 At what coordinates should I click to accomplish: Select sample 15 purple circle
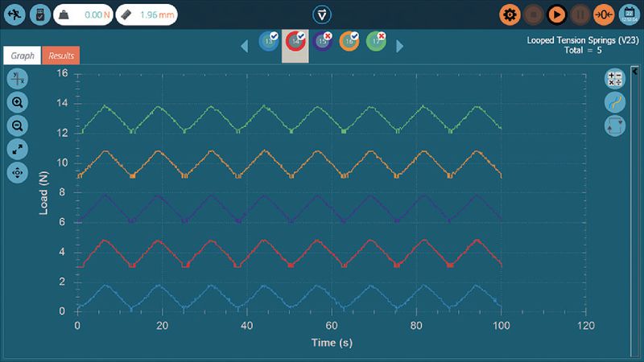coord(324,43)
